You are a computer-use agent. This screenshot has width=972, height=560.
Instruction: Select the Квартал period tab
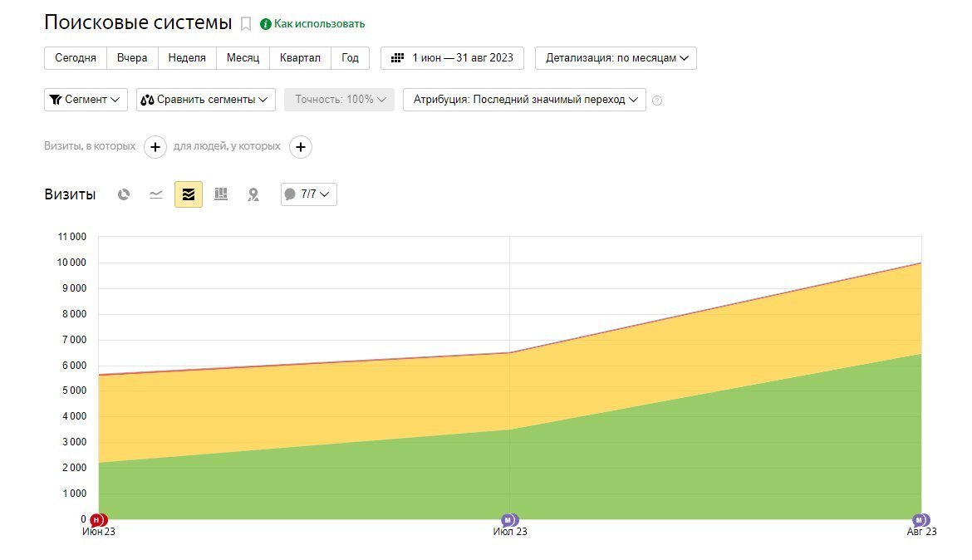click(300, 58)
